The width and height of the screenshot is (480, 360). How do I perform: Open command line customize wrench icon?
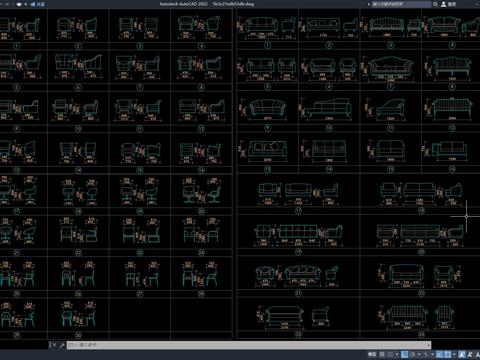tap(62, 345)
